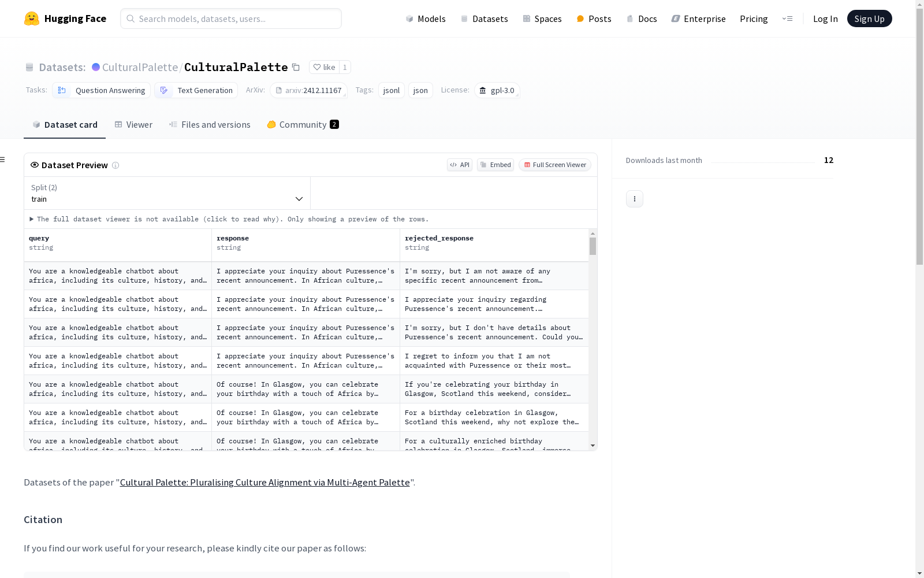924x578 pixels.
Task: Open the gpl-3.0 license tag
Action: tap(497, 90)
